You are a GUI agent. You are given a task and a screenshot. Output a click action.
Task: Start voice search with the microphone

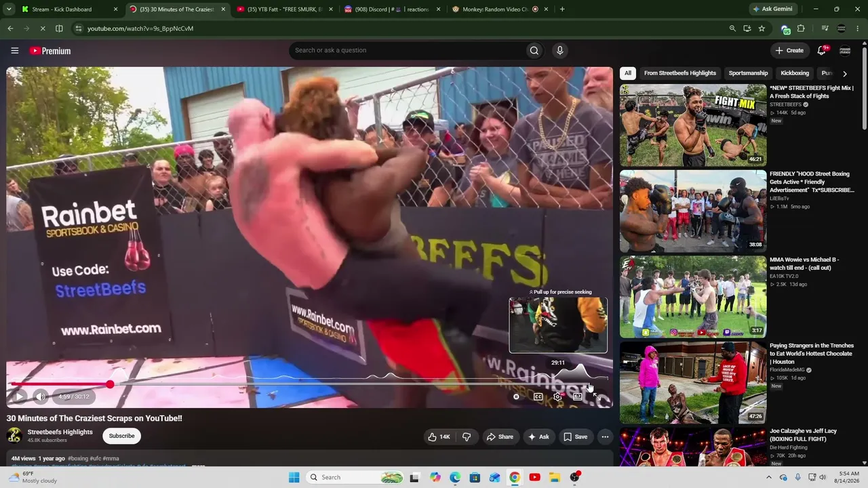[x=559, y=50]
